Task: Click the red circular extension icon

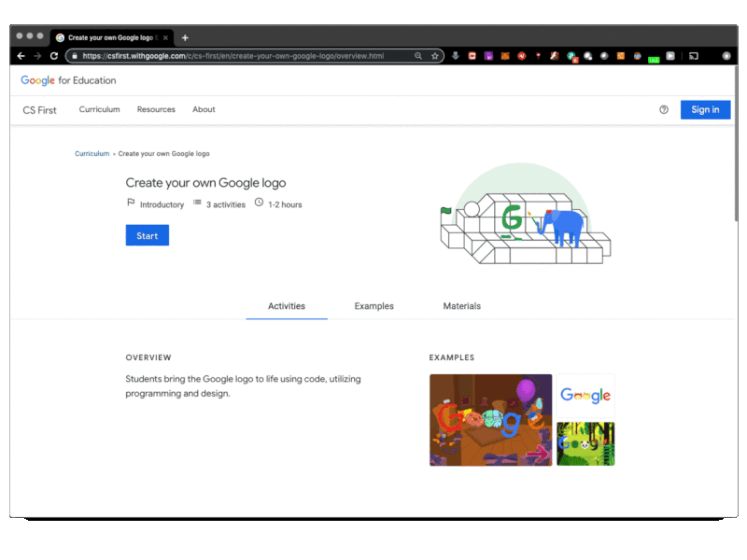Action: click(522, 56)
